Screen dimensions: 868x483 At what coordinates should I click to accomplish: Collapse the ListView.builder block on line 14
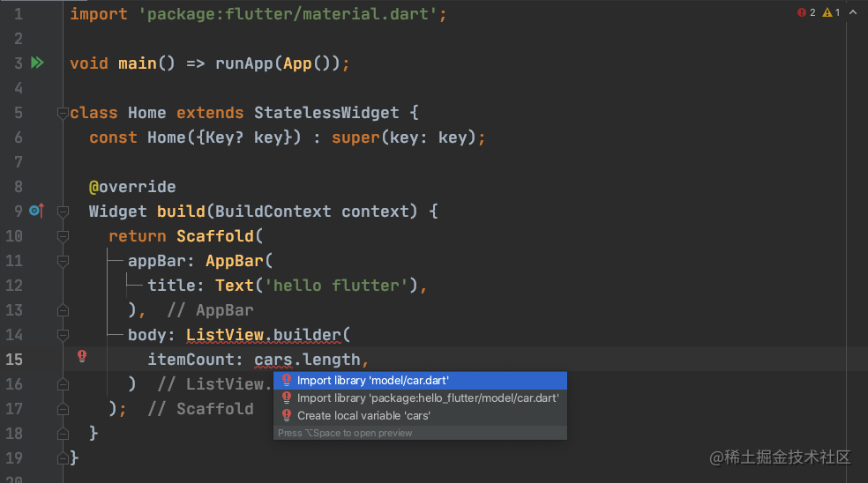63,335
